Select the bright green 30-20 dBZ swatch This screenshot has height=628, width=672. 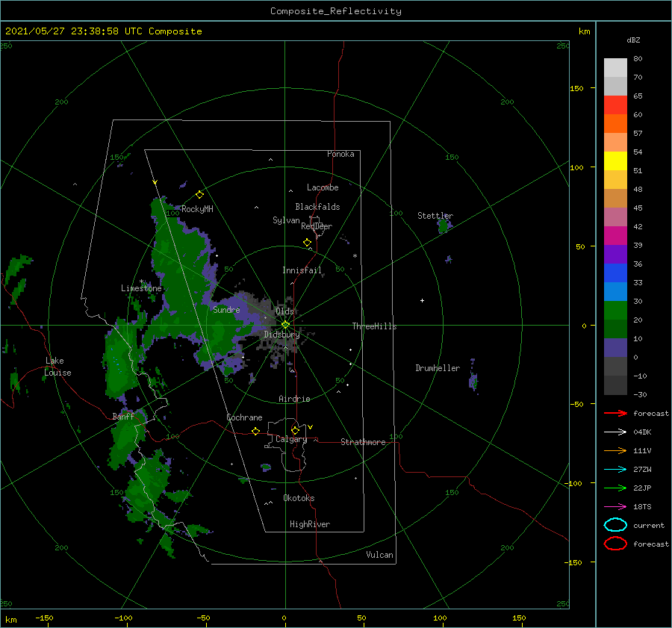[x=615, y=311]
